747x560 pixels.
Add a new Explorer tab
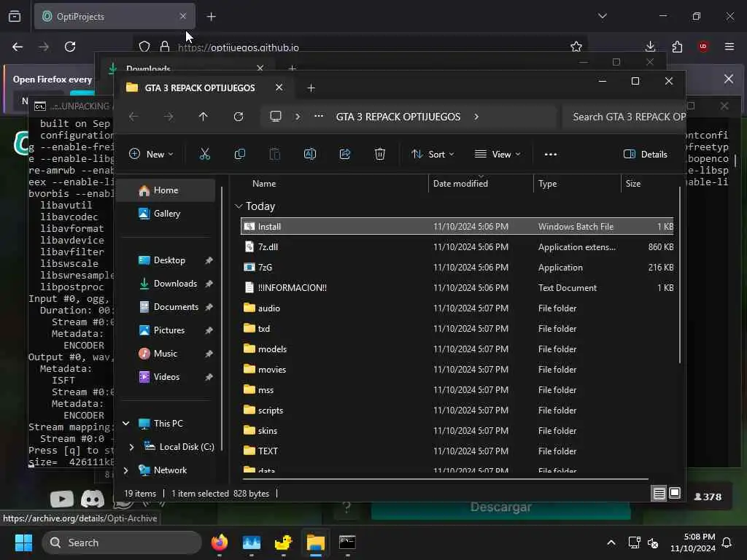(311, 88)
